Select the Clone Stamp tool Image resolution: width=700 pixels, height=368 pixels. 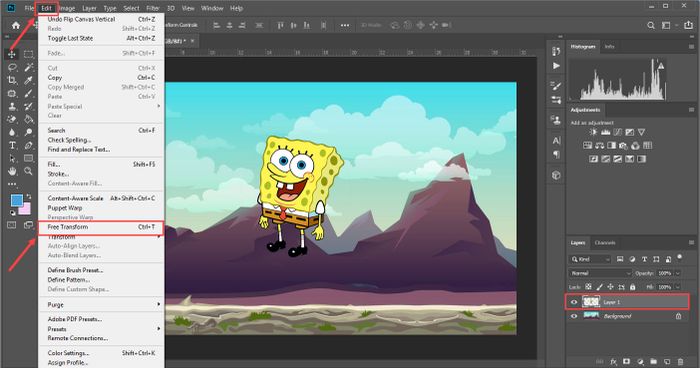pos(12,106)
